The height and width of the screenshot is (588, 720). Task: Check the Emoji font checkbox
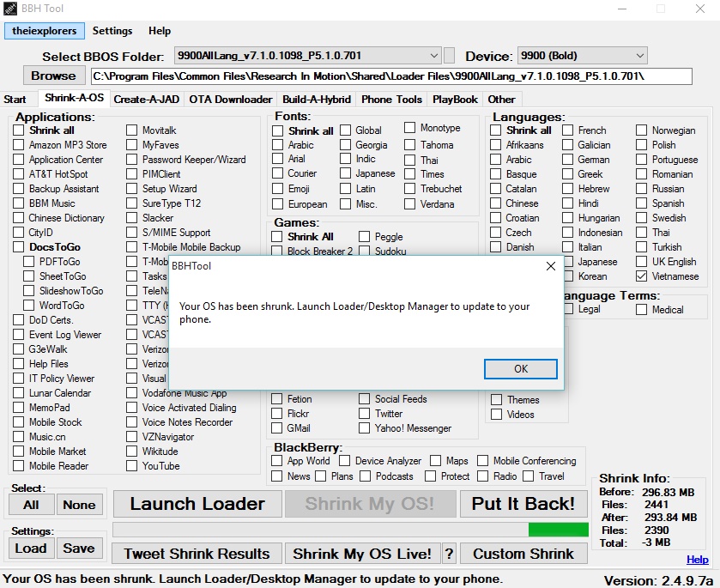(277, 189)
